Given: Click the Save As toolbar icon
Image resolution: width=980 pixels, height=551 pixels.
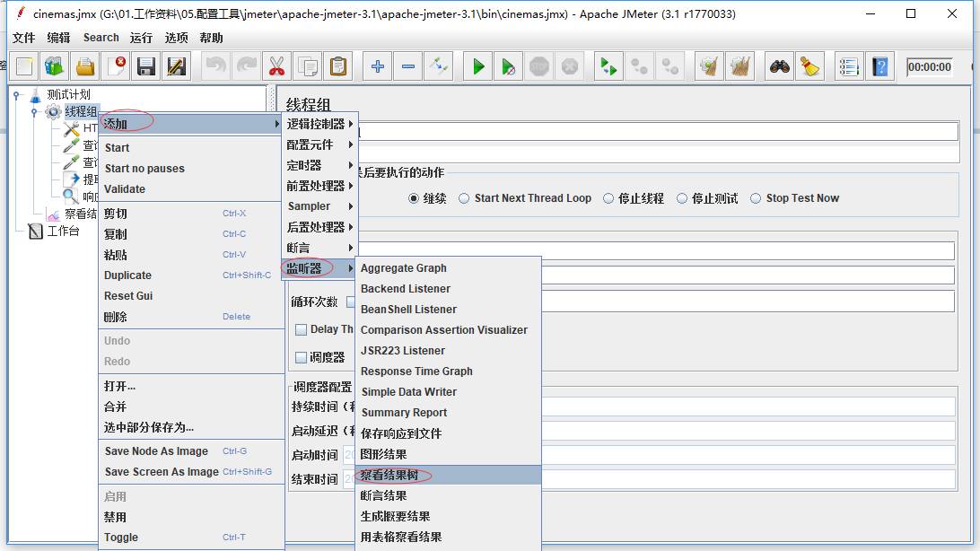Looking at the screenshot, I should click(x=177, y=66).
